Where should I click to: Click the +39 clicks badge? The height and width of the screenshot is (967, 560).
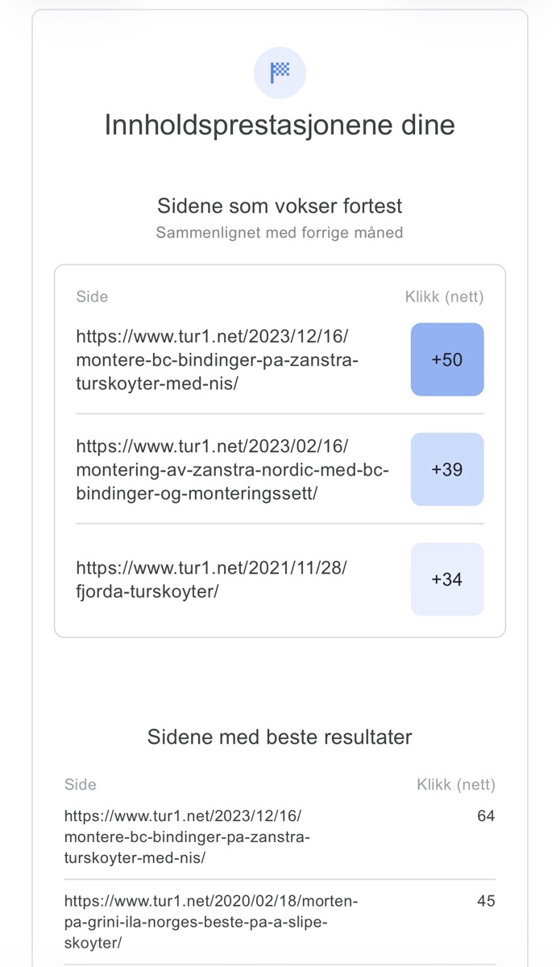pos(447,469)
